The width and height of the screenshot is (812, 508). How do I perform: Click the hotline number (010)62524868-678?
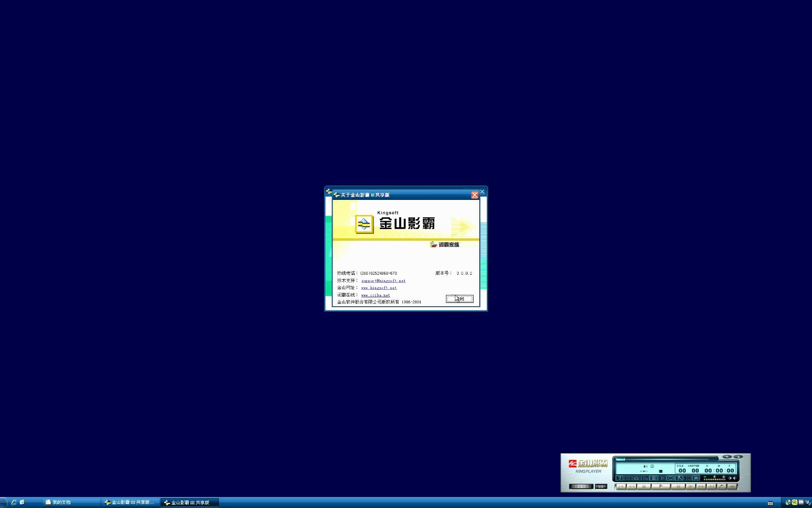379,273
